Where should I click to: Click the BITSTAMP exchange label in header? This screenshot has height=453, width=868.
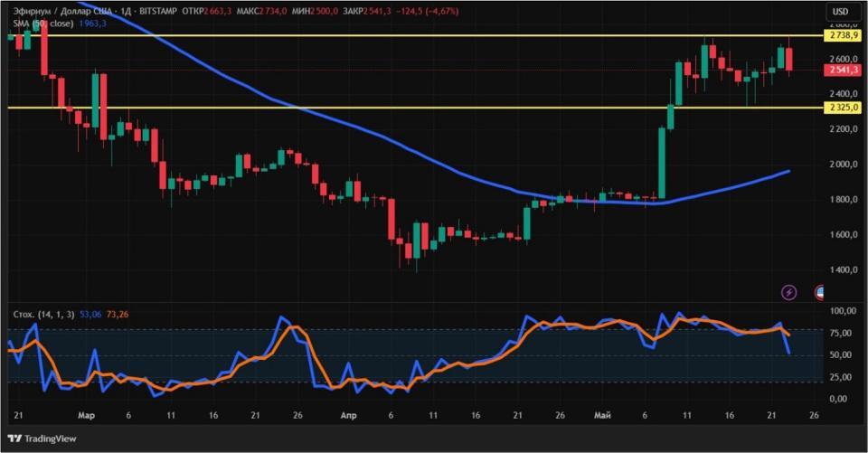pos(157,11)
